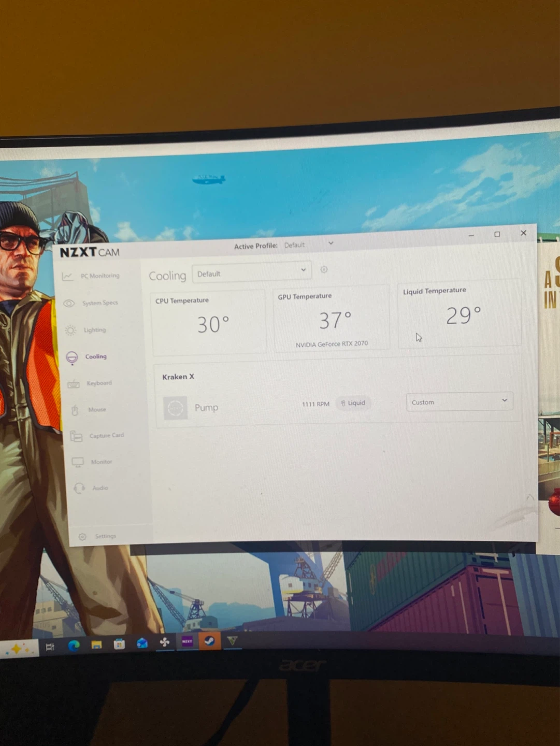Click the gear icon beside Cooling profile dropdown
Image resolution: width=560 pixels, height=746 pixels.
(x=324, y=269)
